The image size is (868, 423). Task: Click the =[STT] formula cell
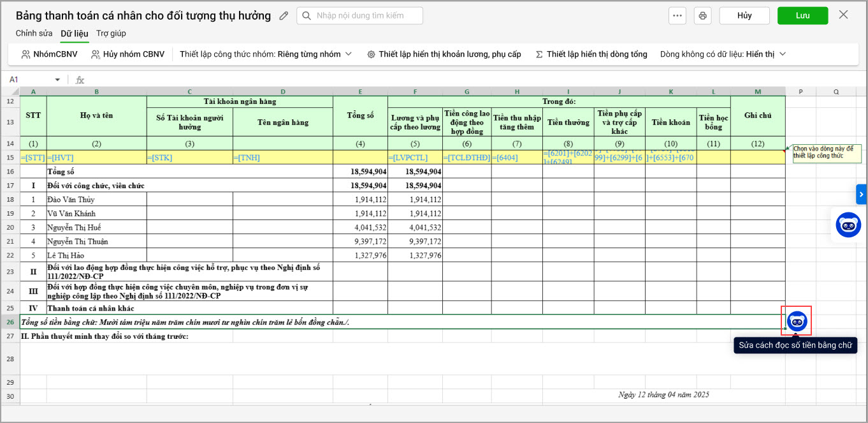coord(33,158)
